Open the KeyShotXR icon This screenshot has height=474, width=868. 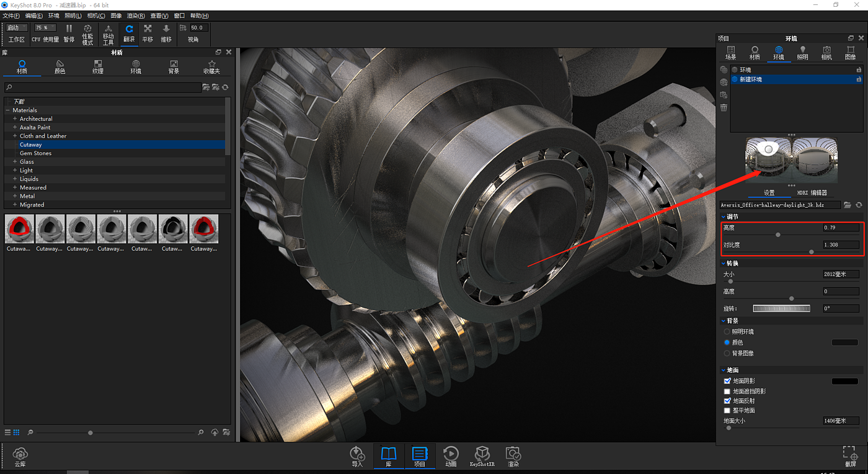(x=482, y=456)
